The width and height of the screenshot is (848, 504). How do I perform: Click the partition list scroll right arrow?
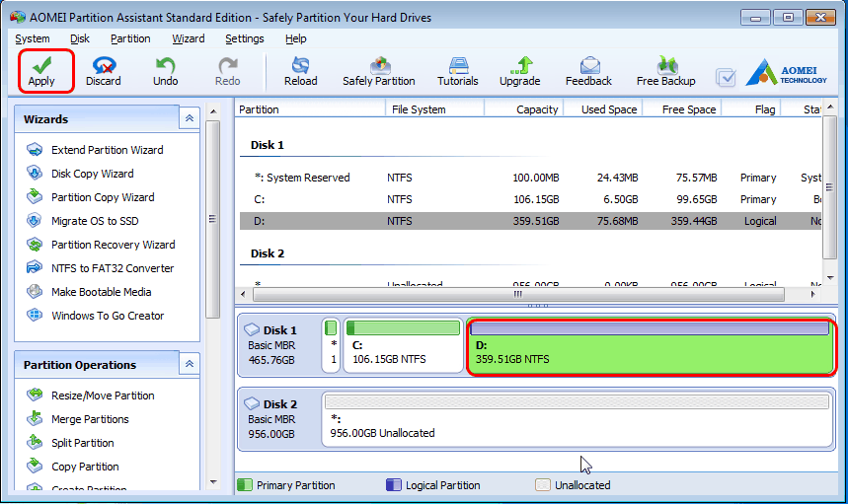(x=812, y=294)
